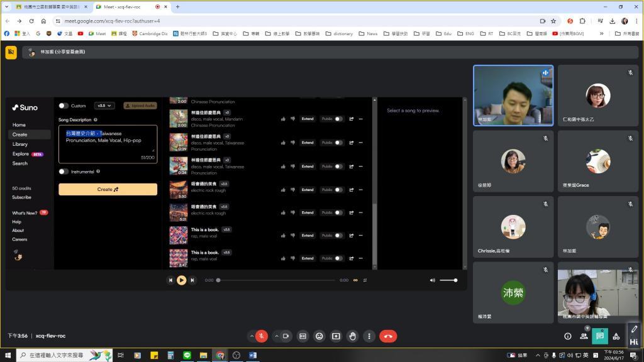This screenshot has width=644, height=362.
Task: Open meeting details info icon
Action: [567, 336]
